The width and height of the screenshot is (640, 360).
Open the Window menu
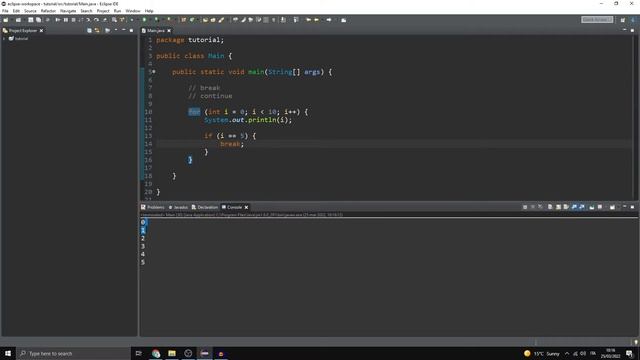point(133,11)
